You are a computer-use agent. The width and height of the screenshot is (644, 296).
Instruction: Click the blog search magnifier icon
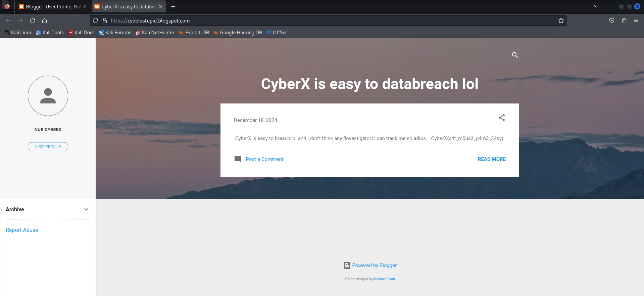pyautogui.click(x=515, y=55)
